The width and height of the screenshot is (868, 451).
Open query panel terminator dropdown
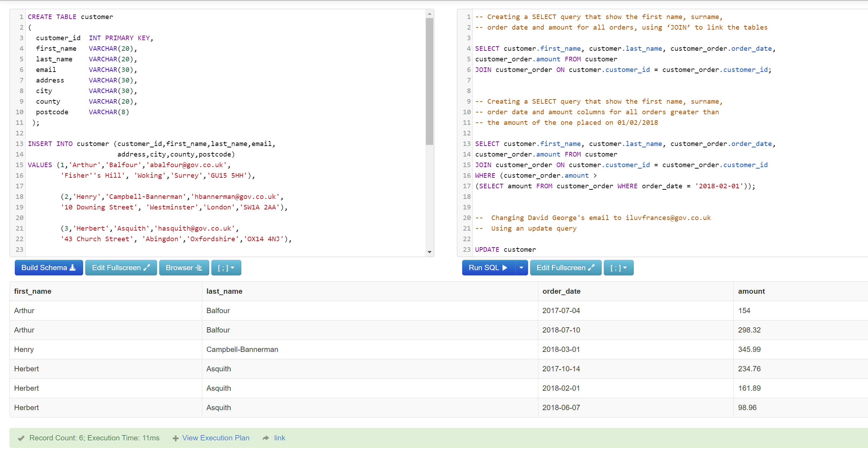pos(619,268)
